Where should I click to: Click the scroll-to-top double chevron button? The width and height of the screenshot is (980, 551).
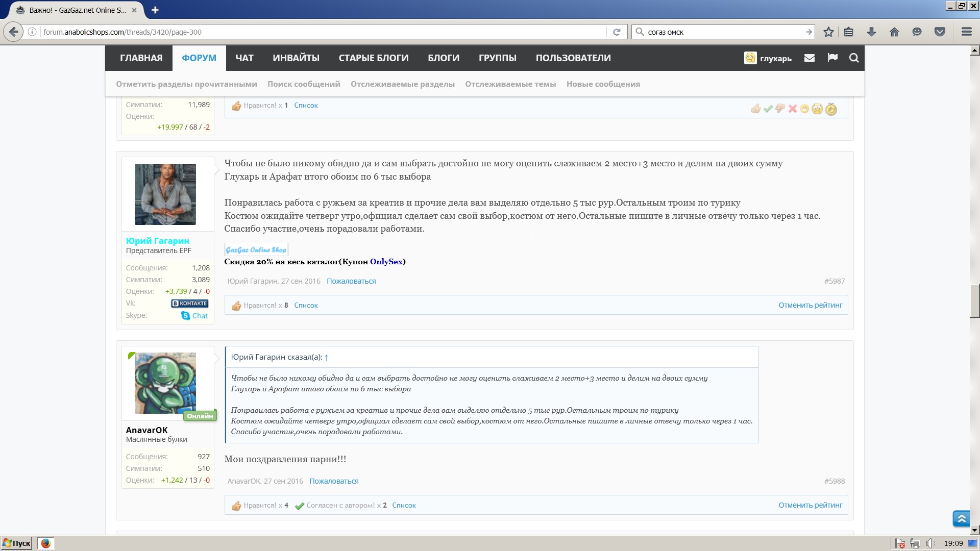tap(961, 519)
